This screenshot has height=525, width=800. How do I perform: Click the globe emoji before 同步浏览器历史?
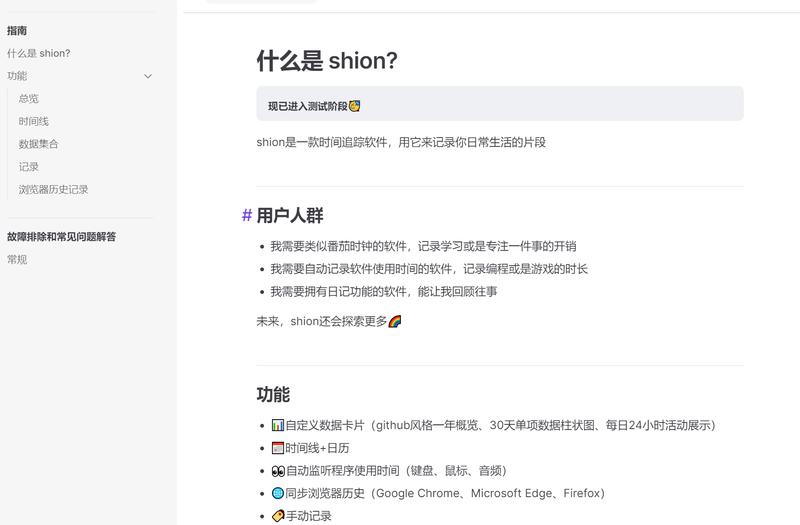point(278,493)
